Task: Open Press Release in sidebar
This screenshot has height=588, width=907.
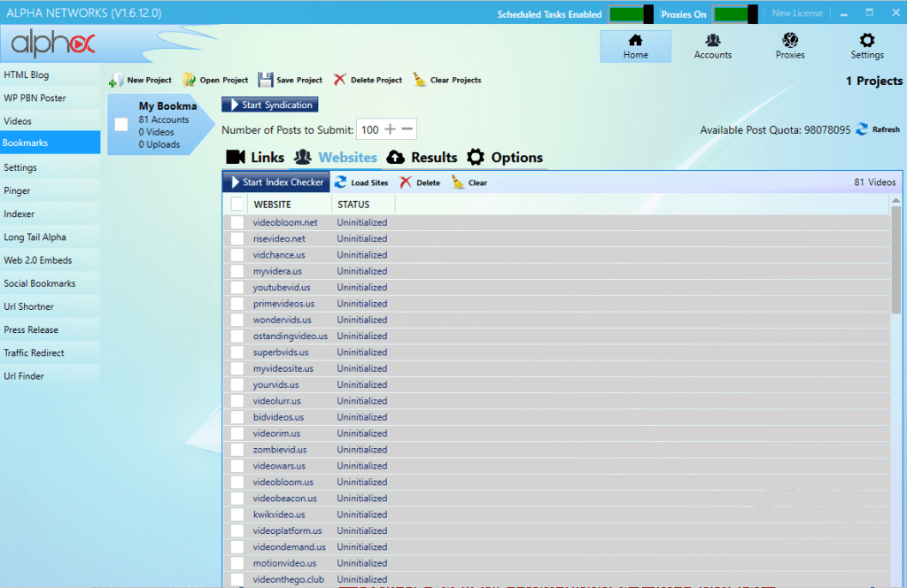Action: pos(50,329)
